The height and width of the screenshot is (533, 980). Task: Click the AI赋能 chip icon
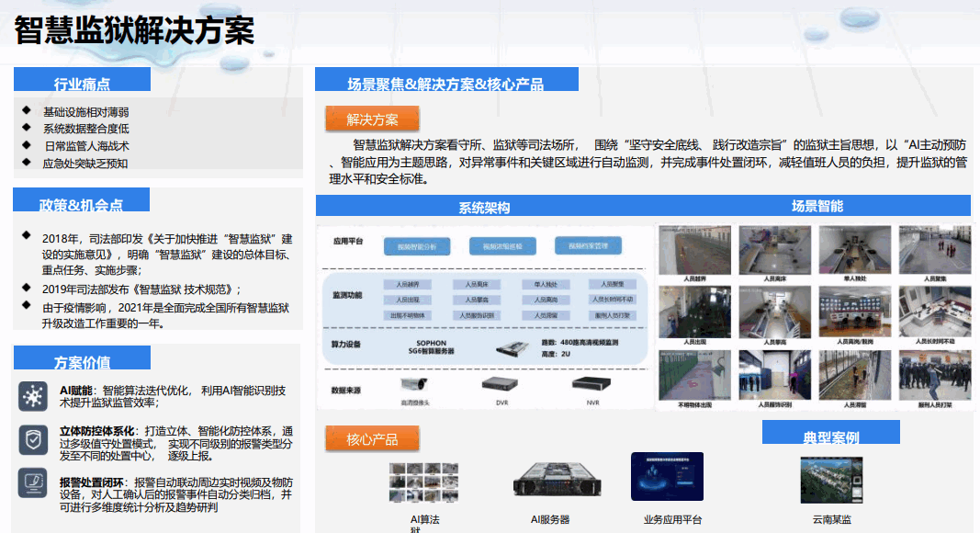click(x=33, y=397)
